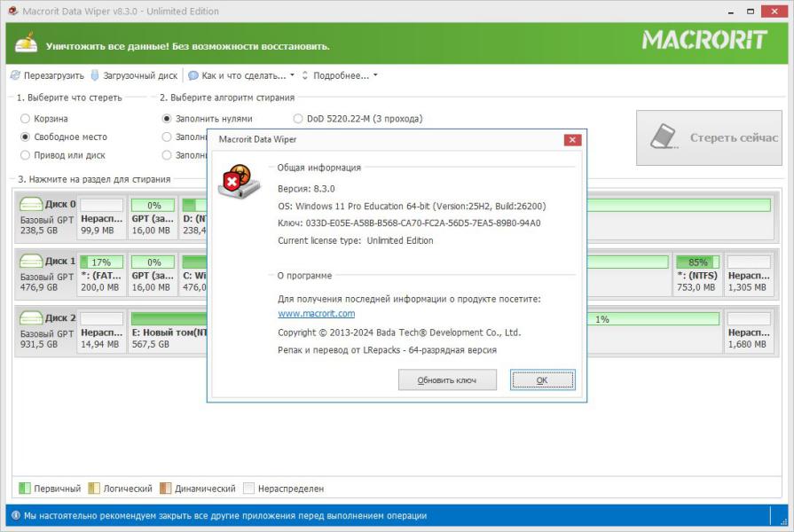Viewport: 794px width, 532px height.
Task: Choose the Заполнить нулями algorithm
Action: pos(167,119)
